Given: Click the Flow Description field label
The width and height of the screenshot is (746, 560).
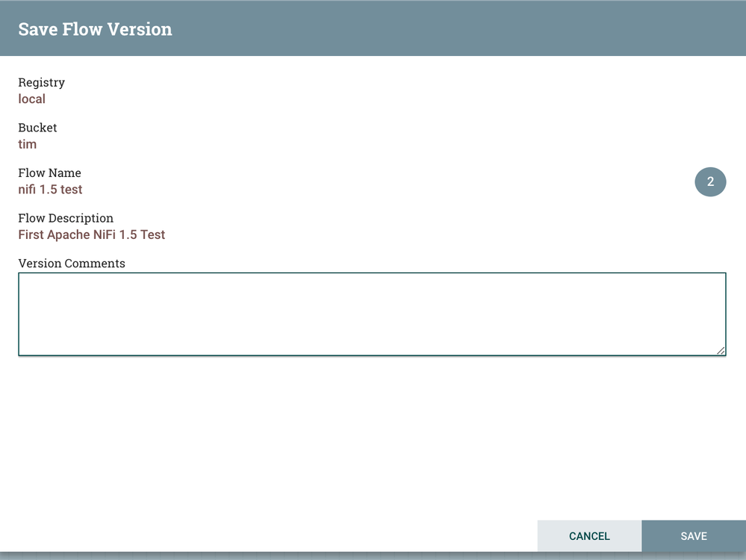Looking at the screenshot, I should coord(65,218).
